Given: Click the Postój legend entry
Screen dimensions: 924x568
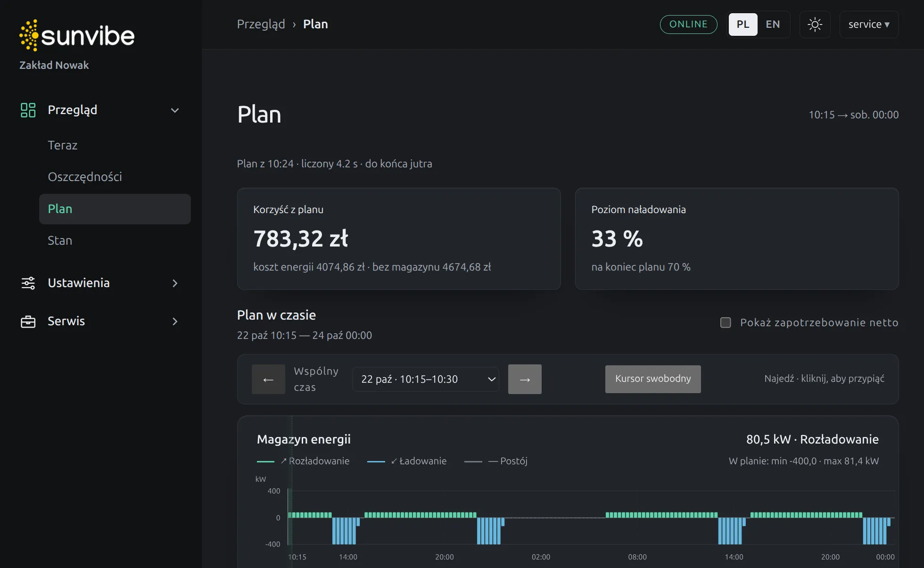Looking at the screenshot, I should coord(496,461).
